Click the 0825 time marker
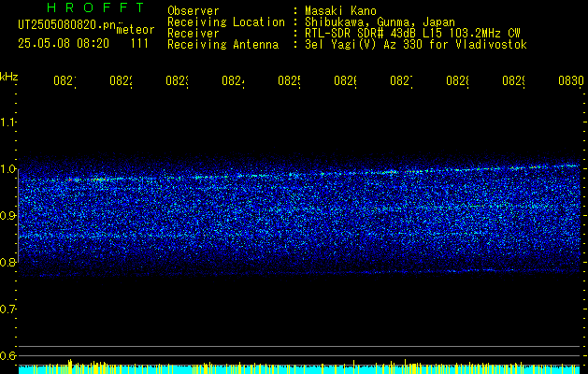This screenshot has width=588, height=374. pyautogui.click(x=289, y=80)
